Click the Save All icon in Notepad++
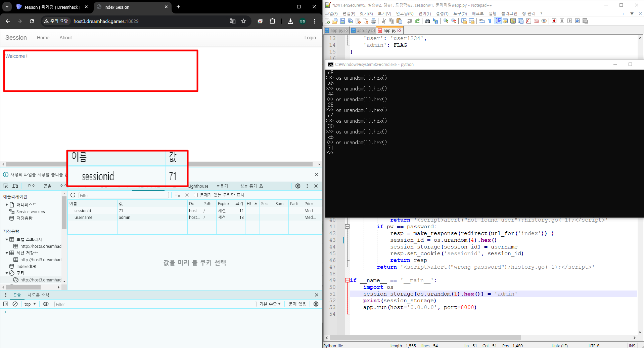 point(350,21)
